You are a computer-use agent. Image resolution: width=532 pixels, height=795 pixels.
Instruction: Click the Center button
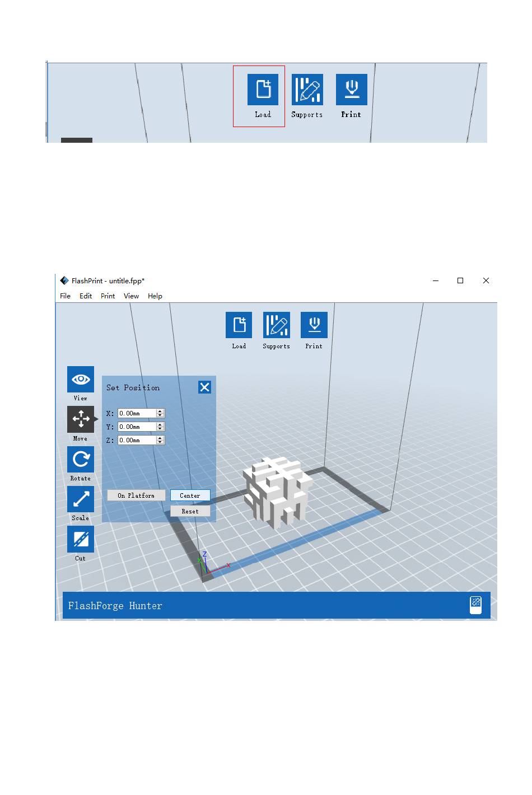click(x=190, y=495)
